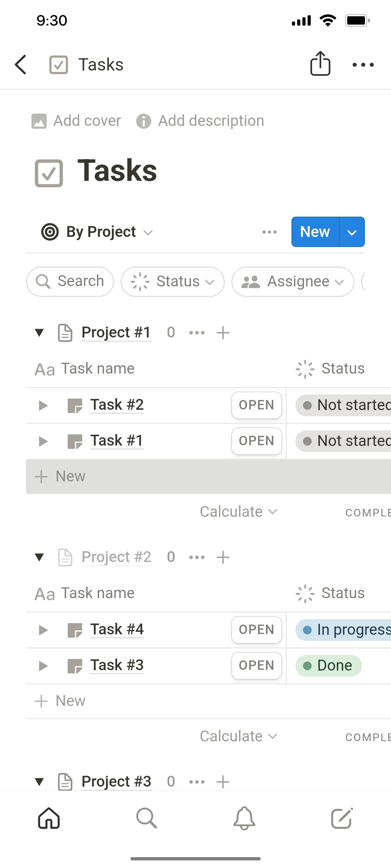Tap the Task #2 page icon
This screenshot has height=868, width=391.
pyautogui.click(x=75, y=405)
